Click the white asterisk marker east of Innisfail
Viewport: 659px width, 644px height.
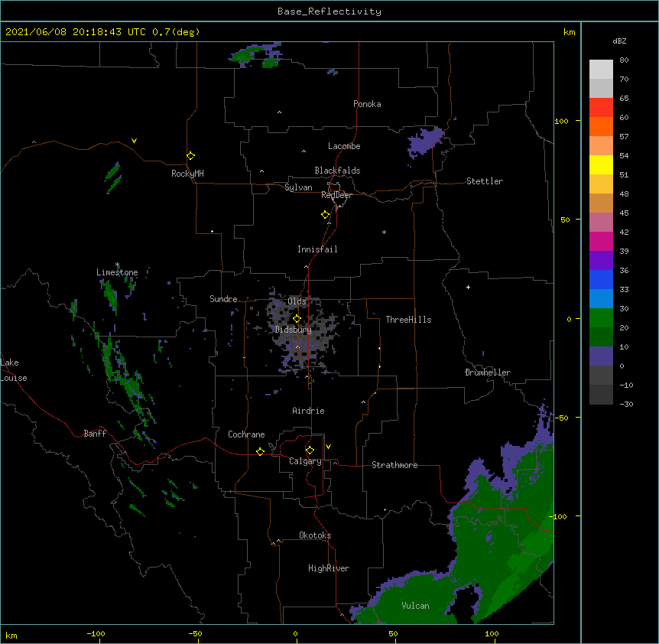[x=384, y=233]
